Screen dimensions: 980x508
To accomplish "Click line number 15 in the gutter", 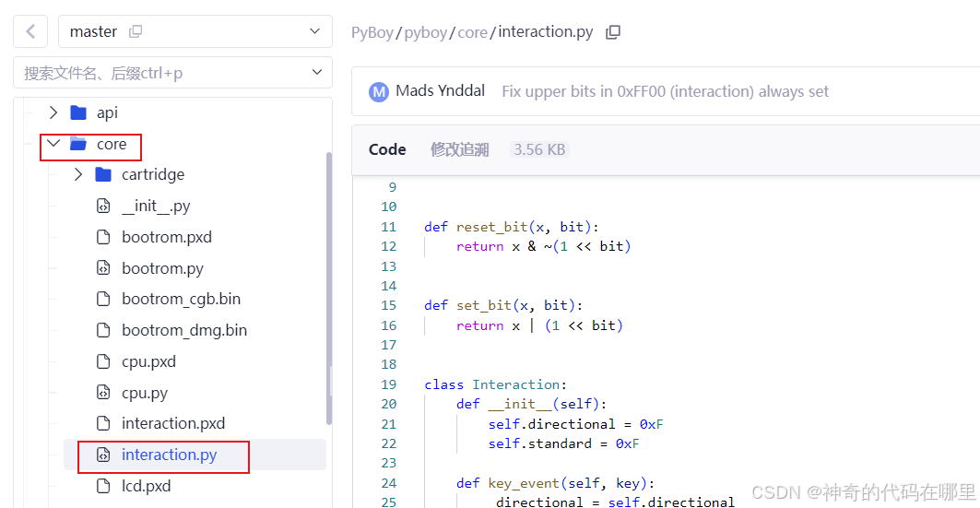I will [x=389, y=305].
